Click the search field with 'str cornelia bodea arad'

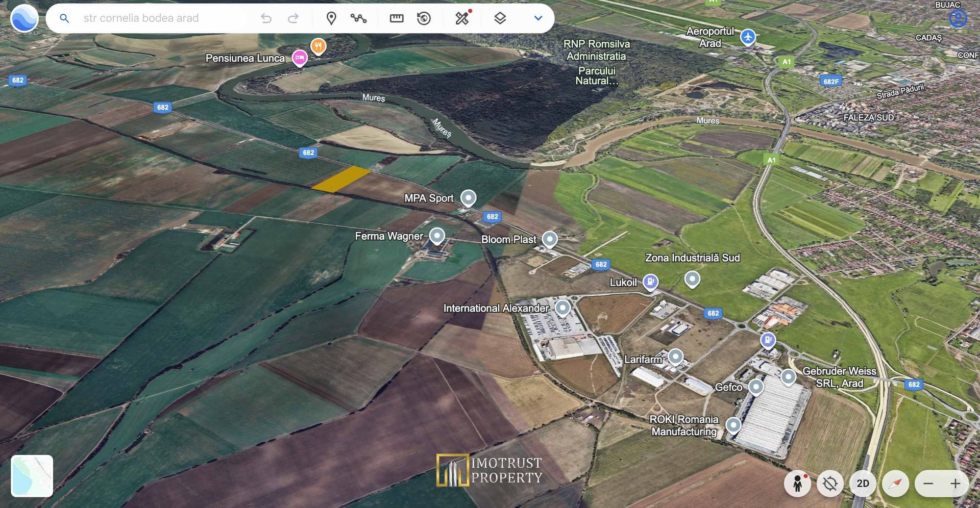(x=153, y=18)
